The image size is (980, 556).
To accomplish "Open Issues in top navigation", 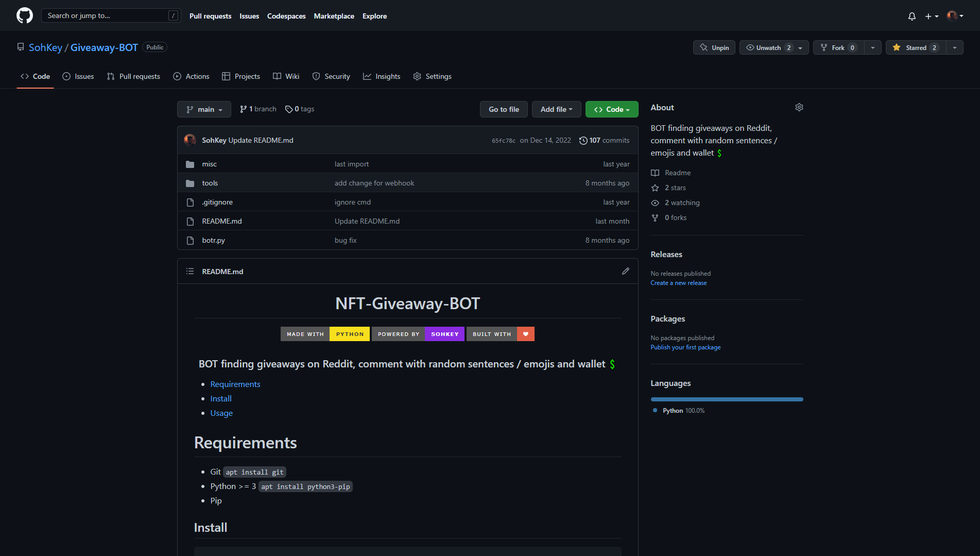I will click(249, 16).
